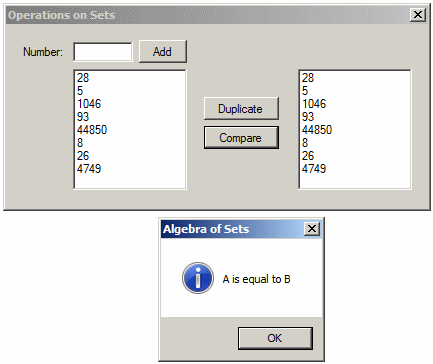Close the Operations on Sets window
Viewport: 433px width, 364px height.
(418, 15)
